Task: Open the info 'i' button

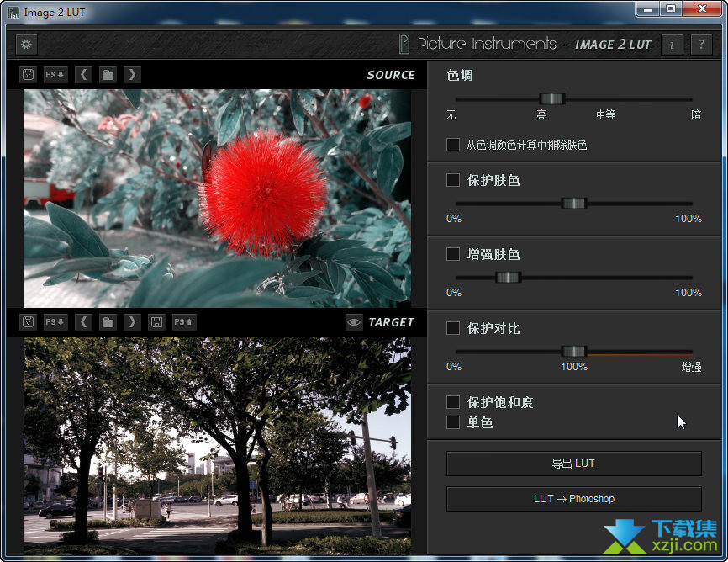Action: 672,45
